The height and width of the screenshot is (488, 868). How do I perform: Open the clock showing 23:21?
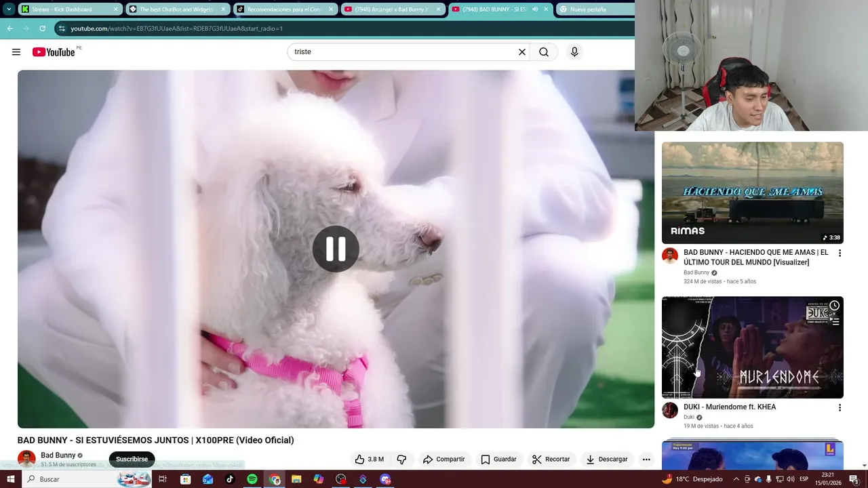(829, 479)
